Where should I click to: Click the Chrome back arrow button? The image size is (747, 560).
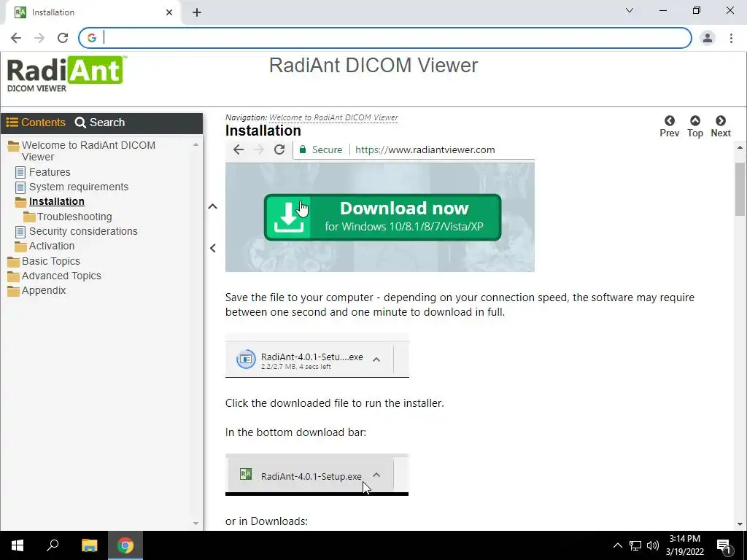pos(16,38)
